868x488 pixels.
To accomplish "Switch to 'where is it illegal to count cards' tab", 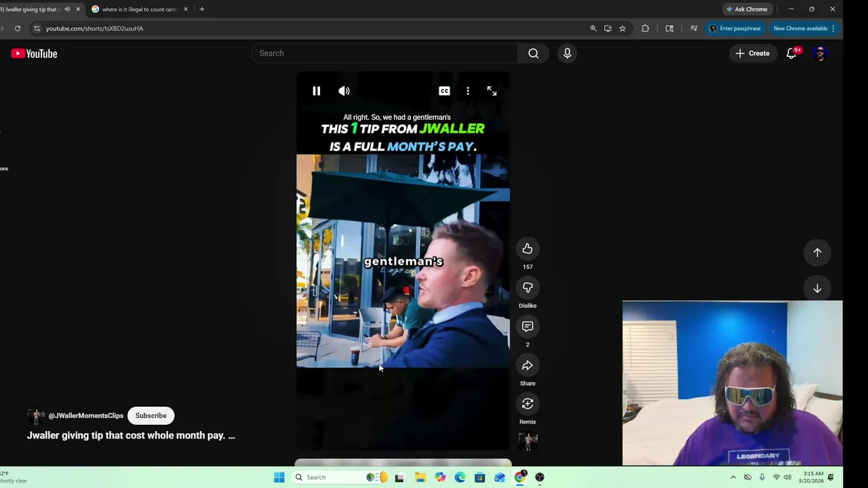I will click(139, 9).
